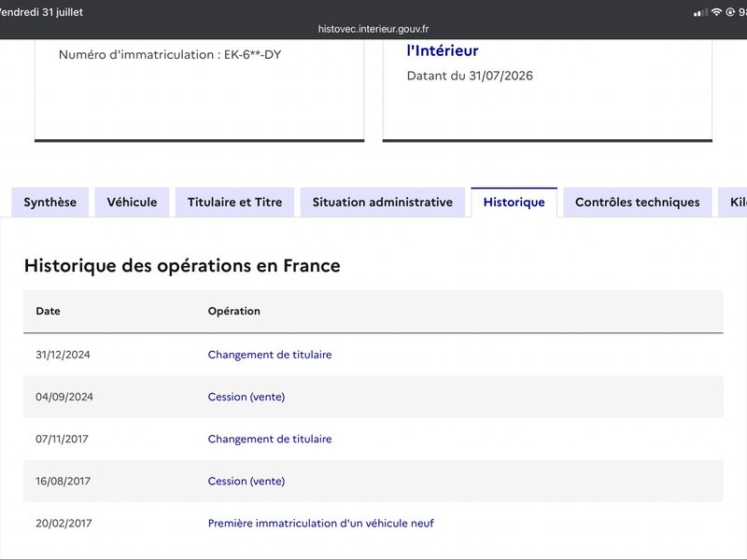Select the date 31/12/2024
747x560 pixels.
(63, 355)
